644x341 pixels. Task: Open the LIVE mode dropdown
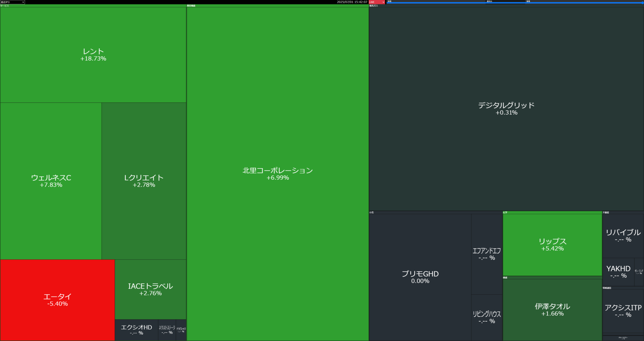(377, 2)
